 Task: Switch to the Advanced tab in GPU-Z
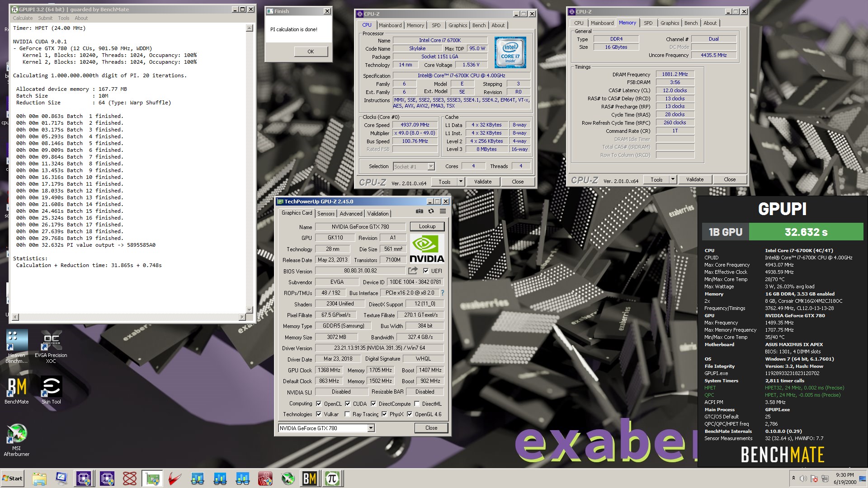(x=351, y=214)
